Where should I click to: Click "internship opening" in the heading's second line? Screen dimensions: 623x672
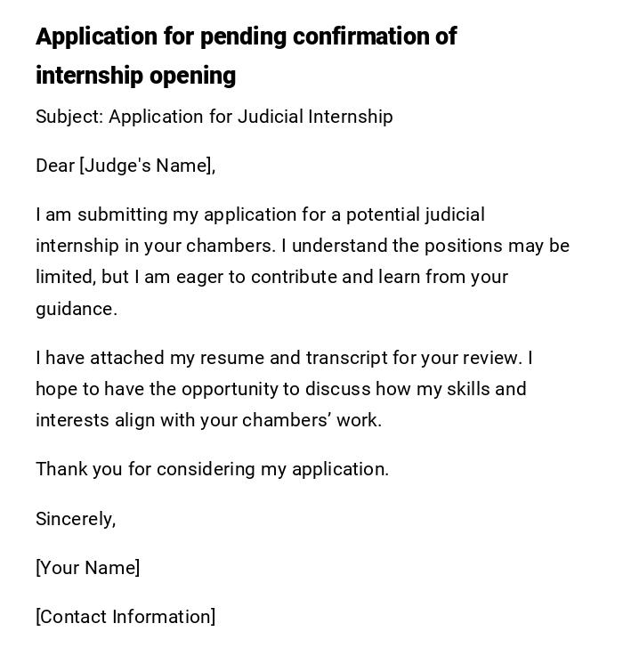[135, 76]
